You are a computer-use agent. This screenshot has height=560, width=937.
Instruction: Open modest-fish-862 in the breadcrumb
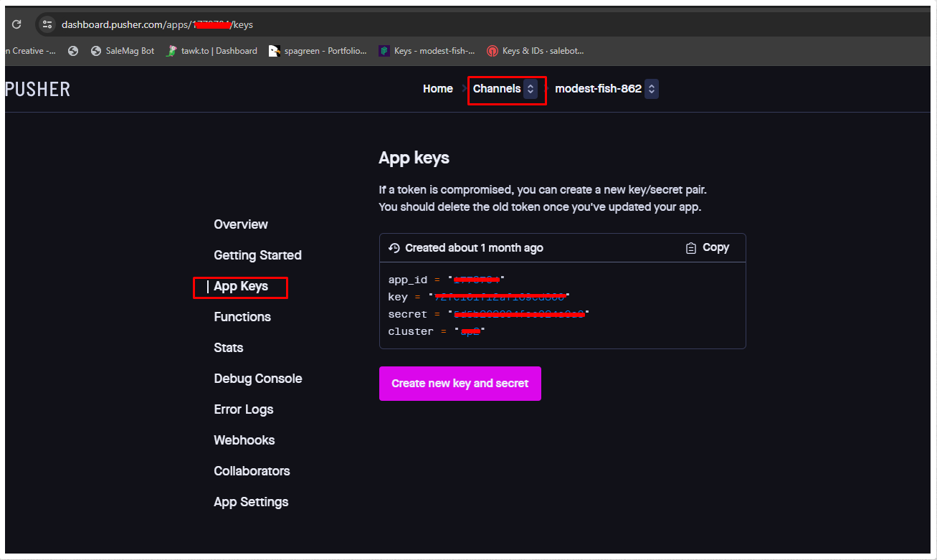tap(598, 89)
